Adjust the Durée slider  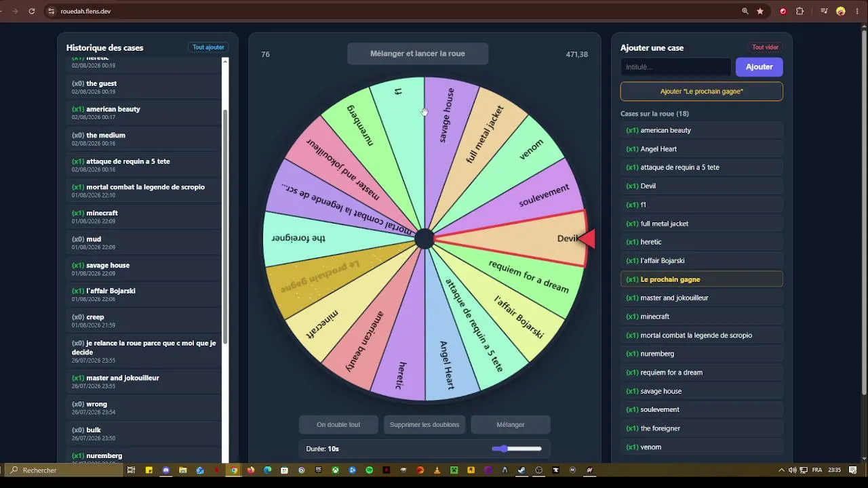point(517,449)
